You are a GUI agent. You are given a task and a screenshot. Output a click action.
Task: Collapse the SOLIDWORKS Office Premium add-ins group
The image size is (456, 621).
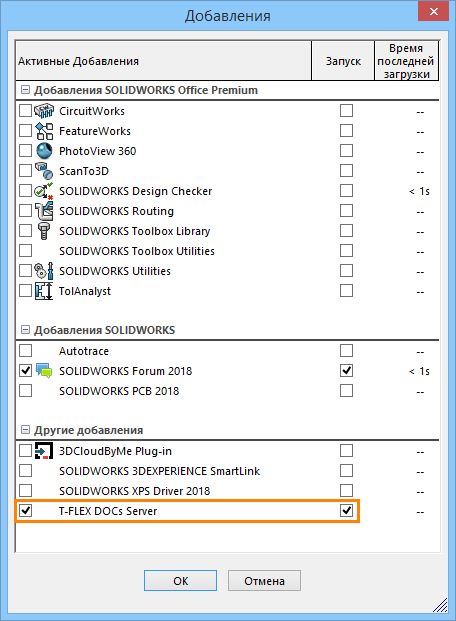(25, 90)
